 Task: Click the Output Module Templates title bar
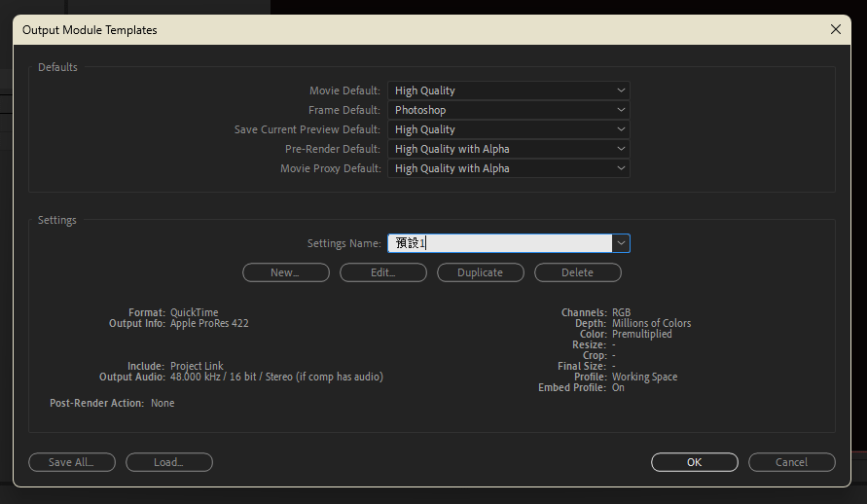point(389,29)
